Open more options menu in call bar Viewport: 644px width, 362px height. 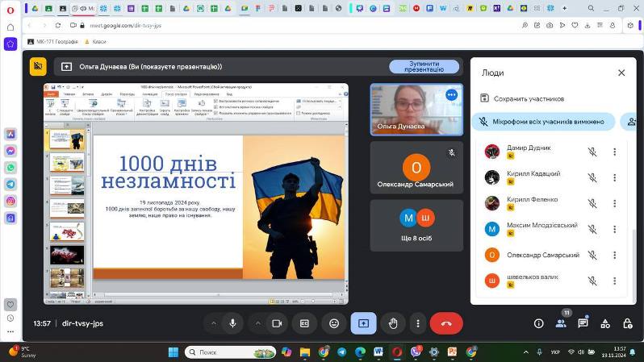418,323
